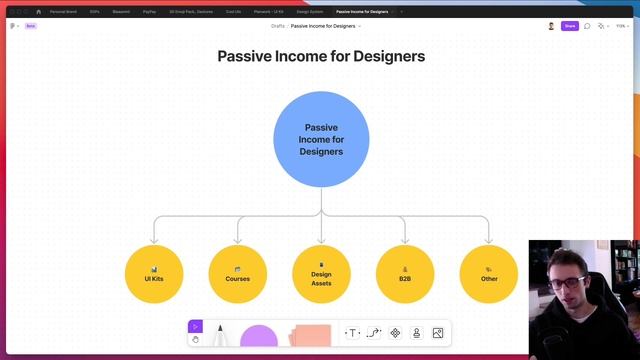This screenshot has width=640, height=360.
Task: Click the Insert image tool
Action: pyautogui.click(x=438, y=333)
